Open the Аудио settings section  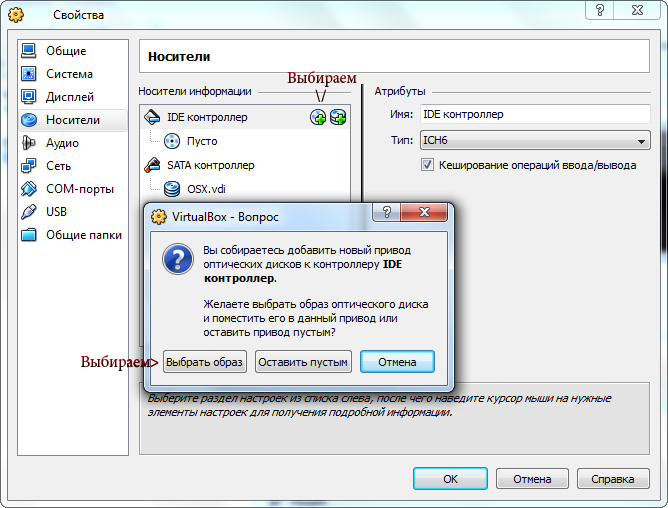coord(73,143)
